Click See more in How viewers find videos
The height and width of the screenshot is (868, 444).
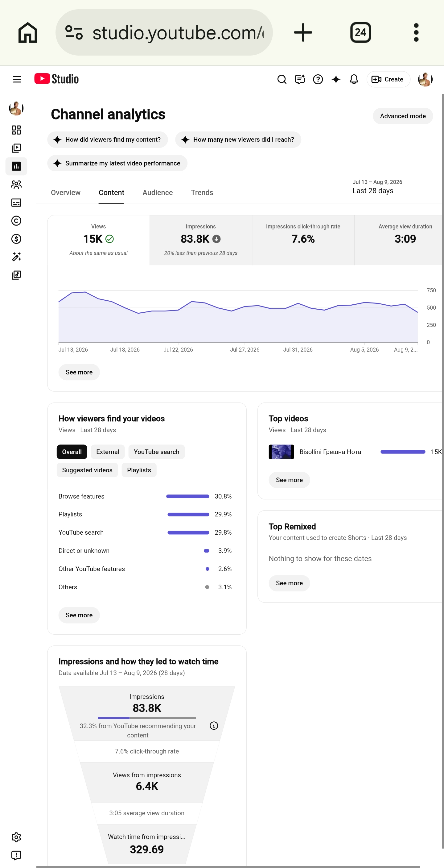coord(79,615)
